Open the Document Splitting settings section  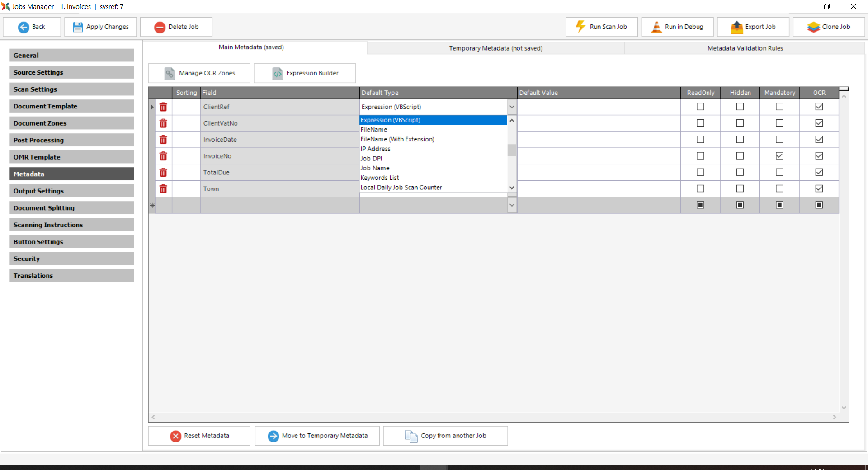71,207
